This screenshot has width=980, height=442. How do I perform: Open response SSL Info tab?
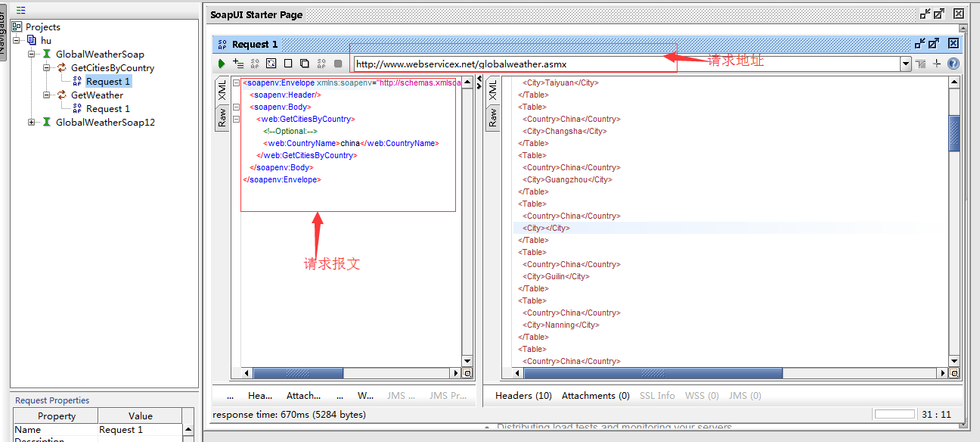coord(657,395)
